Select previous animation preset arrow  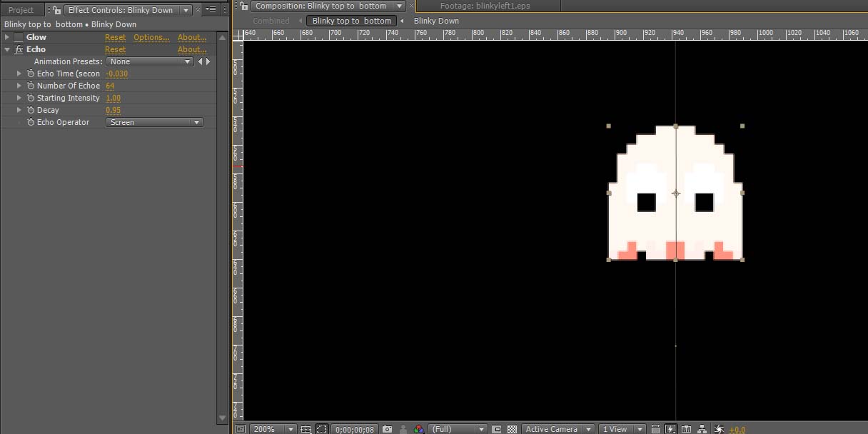(x=200, y=61)
